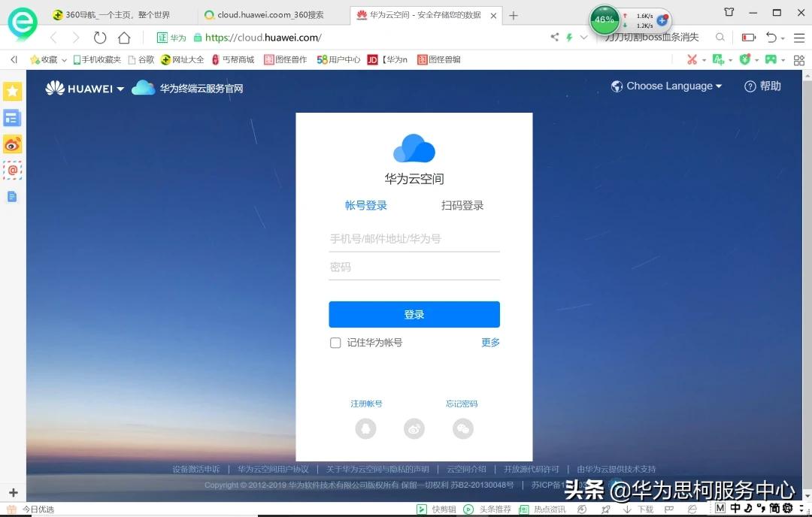The height and width of the screenshot is (517, 812).
Task: Click the lightning speed mode icon
Action: click(x=569, y=38)
